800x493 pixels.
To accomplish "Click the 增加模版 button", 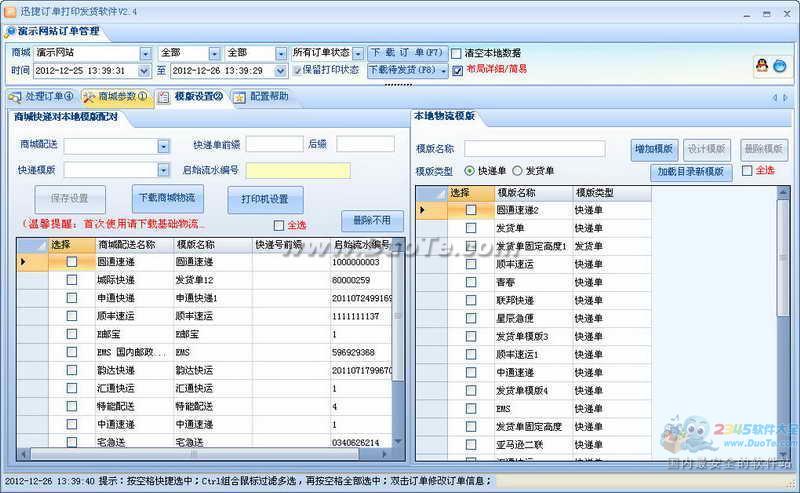I will pyautogui.click(x=654, y=149).
